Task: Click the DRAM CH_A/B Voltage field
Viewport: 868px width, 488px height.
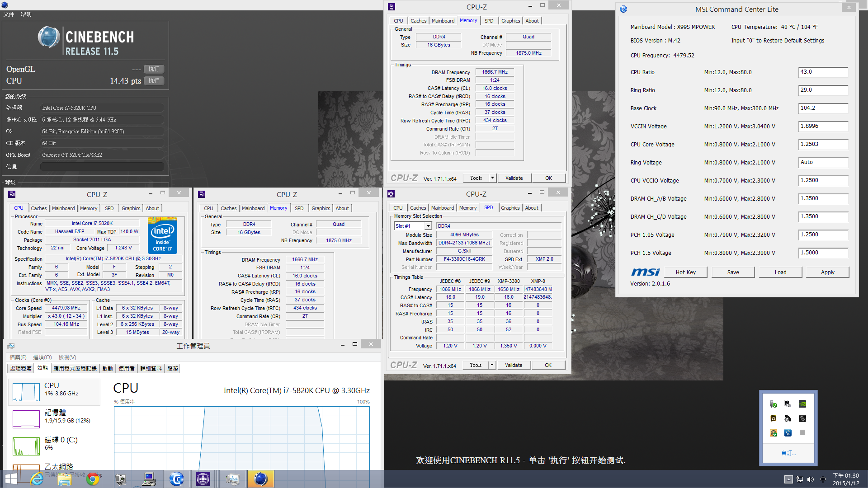Action: click(x=823, y=199)
